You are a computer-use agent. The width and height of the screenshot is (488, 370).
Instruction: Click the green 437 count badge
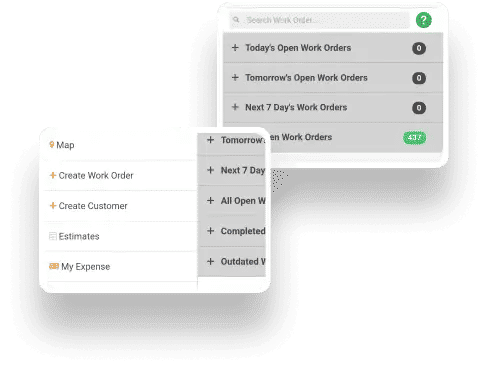(414, 137)
